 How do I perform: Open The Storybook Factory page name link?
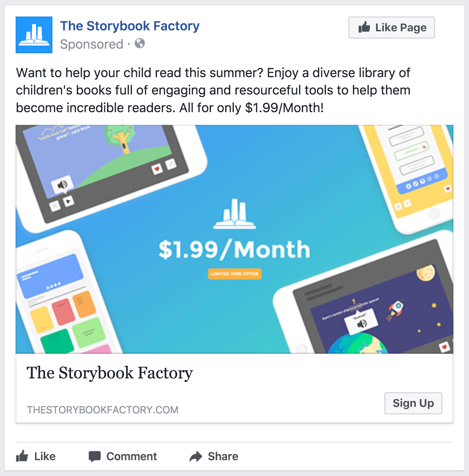tap(130, 26)
